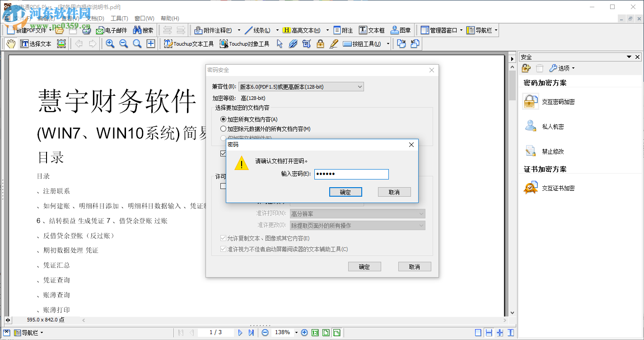Click the 禁止修改 icon in security panel
Viewport: 644px width, 340px height.
coord(531,151)
